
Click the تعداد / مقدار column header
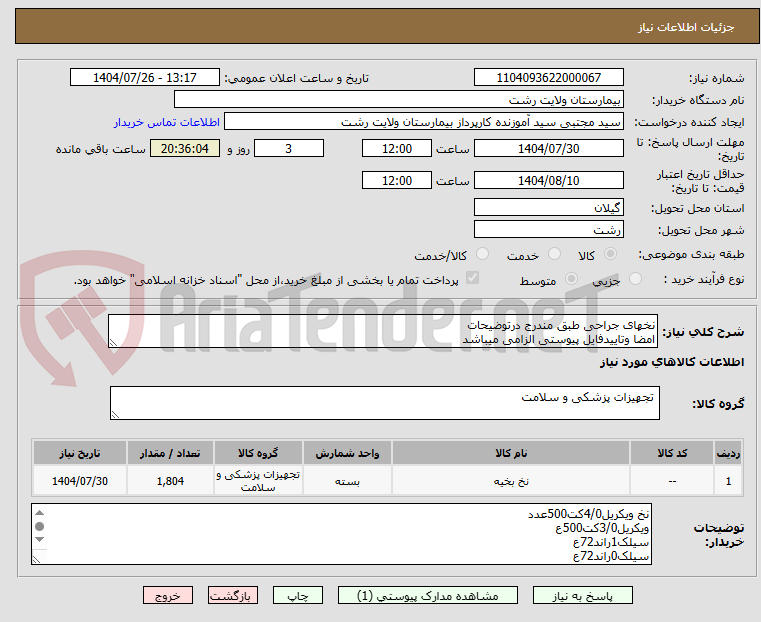point(170,453)
